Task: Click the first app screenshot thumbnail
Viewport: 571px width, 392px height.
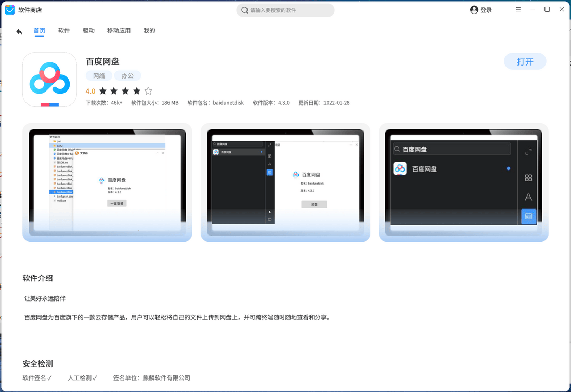Action: [107, 182]
